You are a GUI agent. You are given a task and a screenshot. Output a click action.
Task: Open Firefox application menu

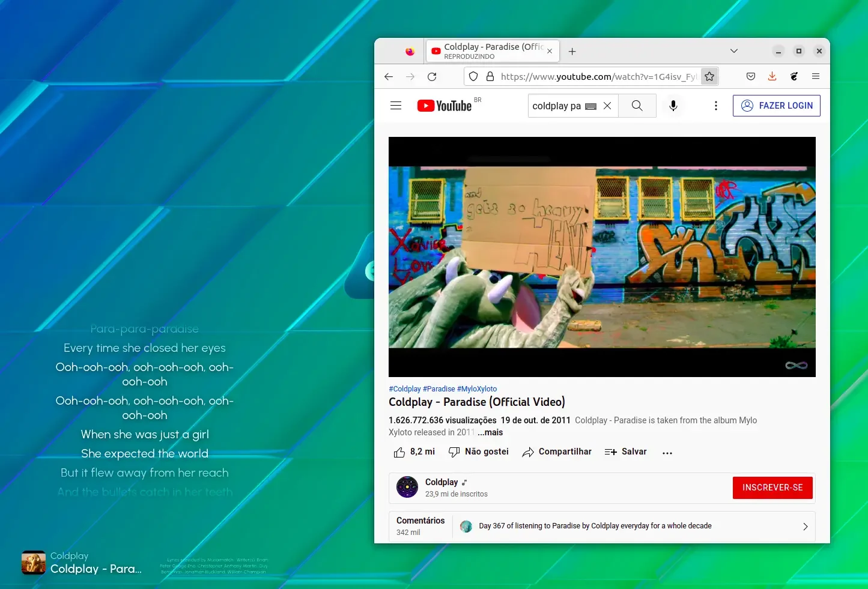816,76
